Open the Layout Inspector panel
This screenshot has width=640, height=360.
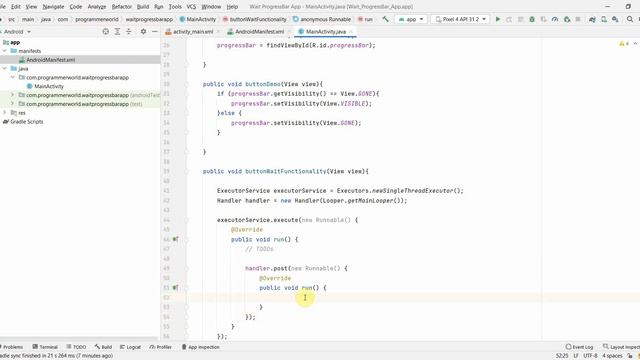621,347
